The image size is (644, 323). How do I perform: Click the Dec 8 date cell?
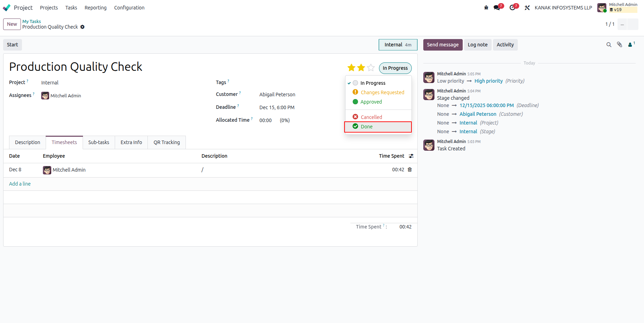pos(15,170)
